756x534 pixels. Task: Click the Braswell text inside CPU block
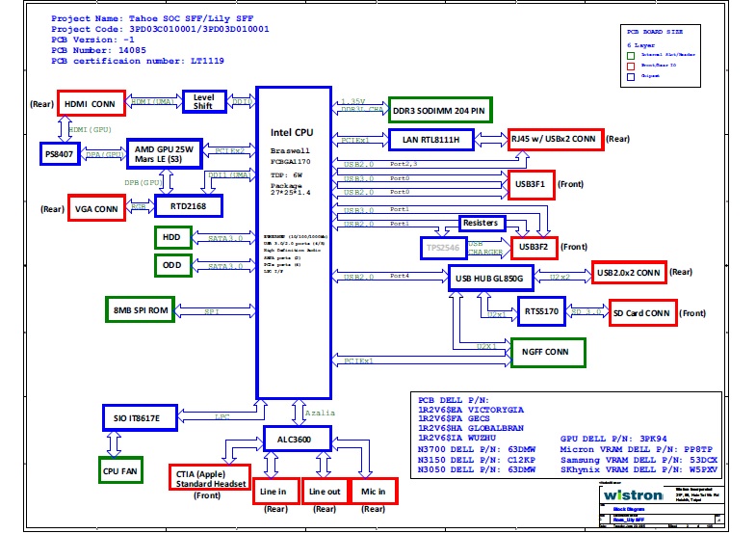(x=290, y=150)
